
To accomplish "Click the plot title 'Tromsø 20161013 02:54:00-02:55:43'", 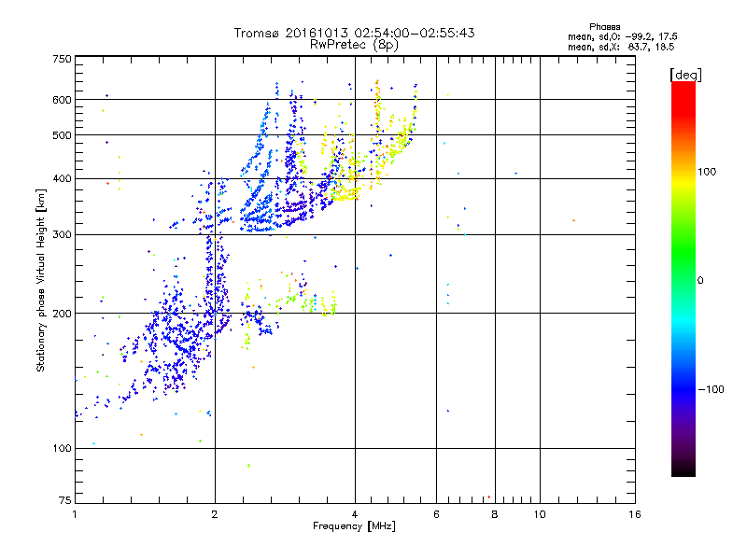I will (355, 33).
